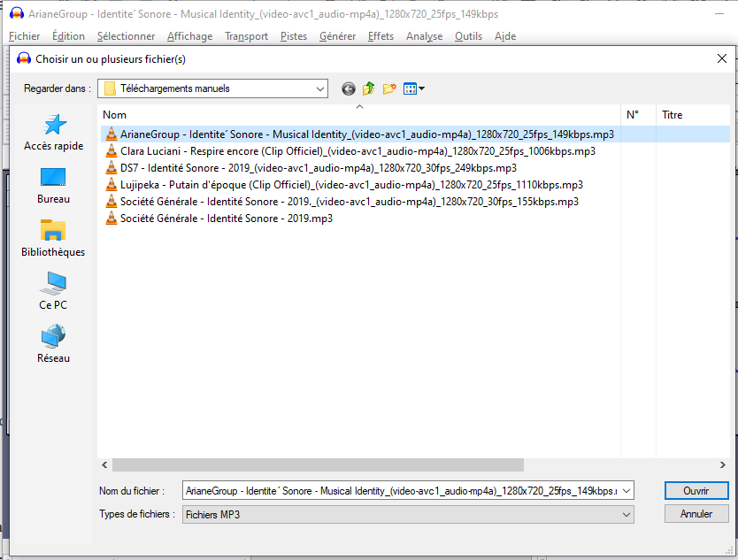Click the Titre column header

(693, 115)
